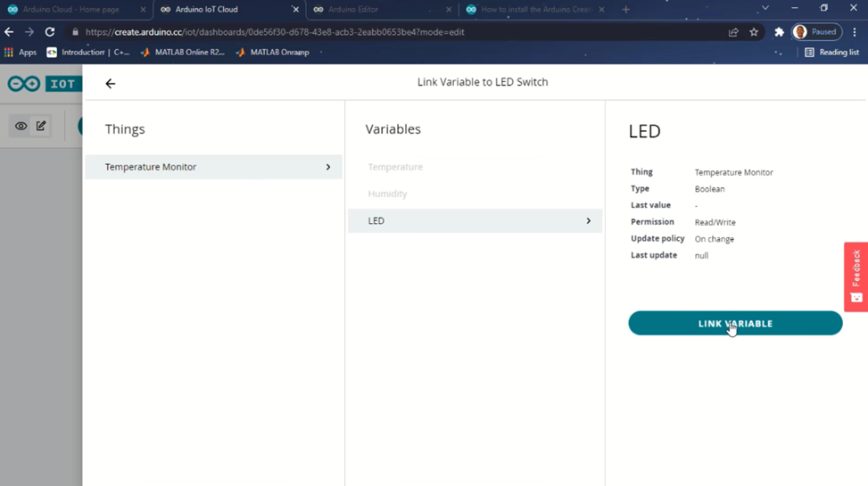The image size is (868, 486).
Task: Bookmark this page with star icon
Action: click(x=754, y=32)
